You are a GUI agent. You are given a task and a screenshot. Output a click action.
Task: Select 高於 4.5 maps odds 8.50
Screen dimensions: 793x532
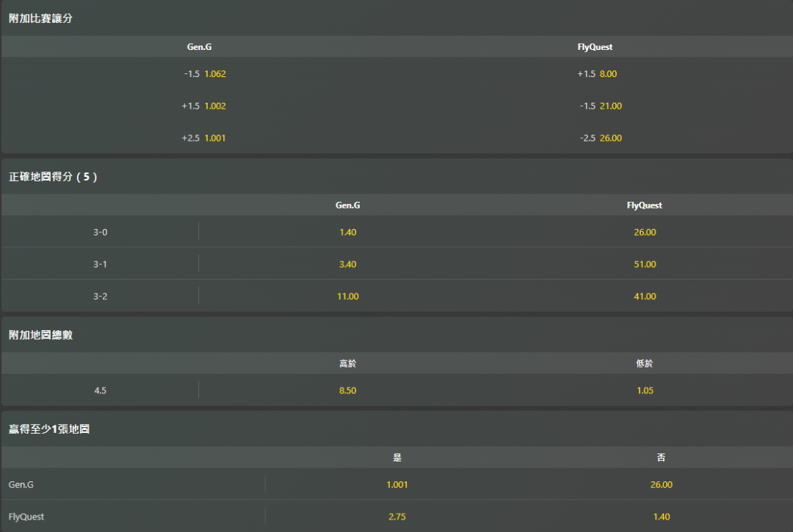pyautogui.click(x=347, y=391)
